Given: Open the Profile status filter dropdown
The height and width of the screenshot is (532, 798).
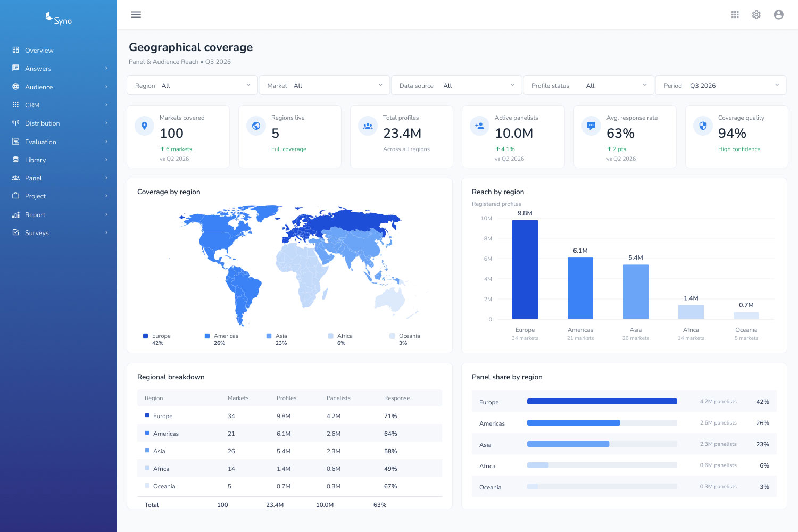Looking at the screenshot, I should click(x=588, y=85).
